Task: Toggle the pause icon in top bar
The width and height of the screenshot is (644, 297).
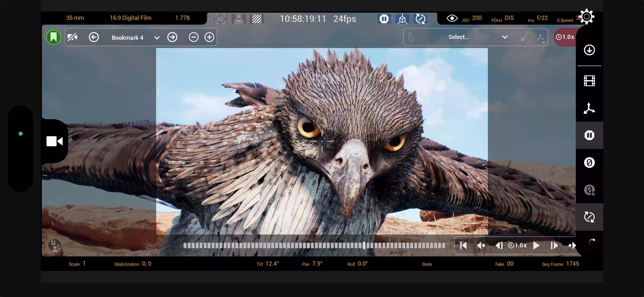Action: tap(384, 19)
